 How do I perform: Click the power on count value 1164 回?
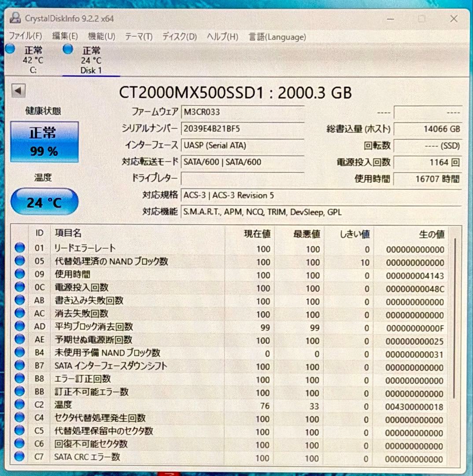428,162
